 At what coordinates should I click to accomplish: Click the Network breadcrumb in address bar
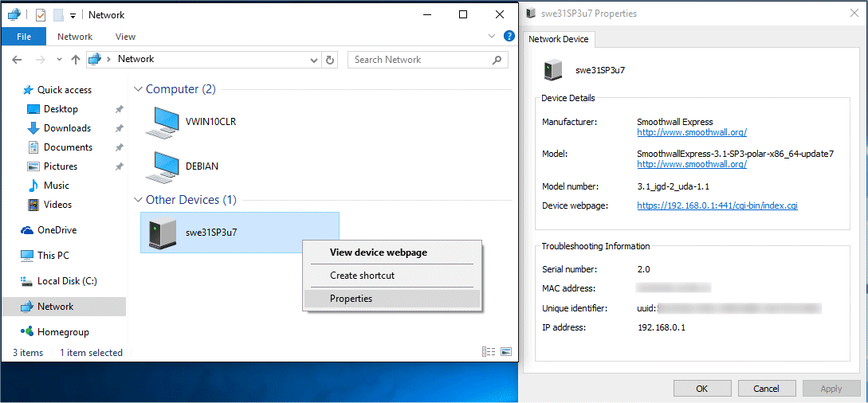point(136,59)
